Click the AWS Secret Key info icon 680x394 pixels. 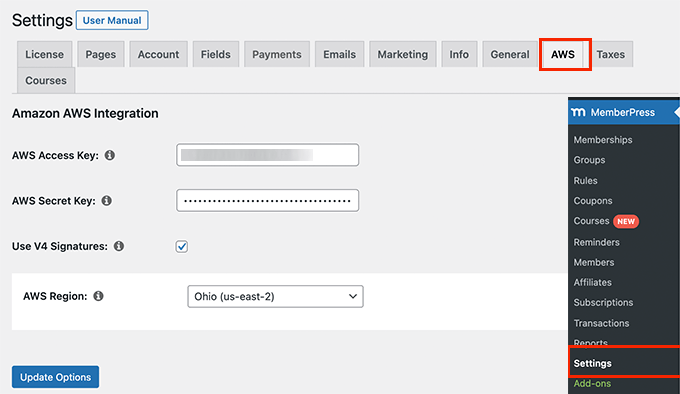click(106, 201)
